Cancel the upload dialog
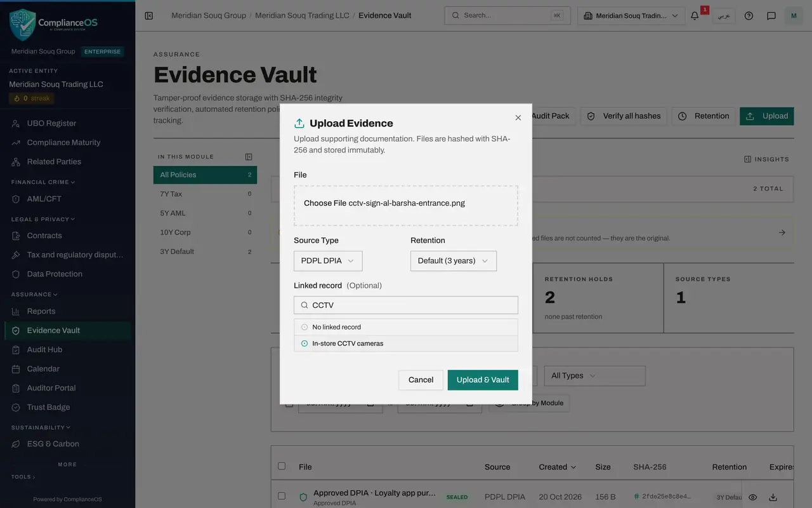Screen dimensions: 812x508 point(421,380)
